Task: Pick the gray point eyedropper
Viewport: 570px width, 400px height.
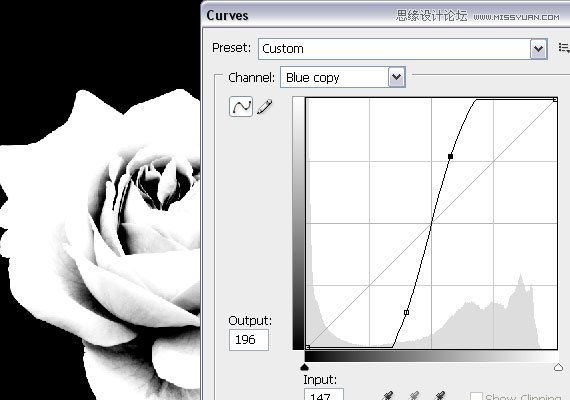Action: point(414,396)
